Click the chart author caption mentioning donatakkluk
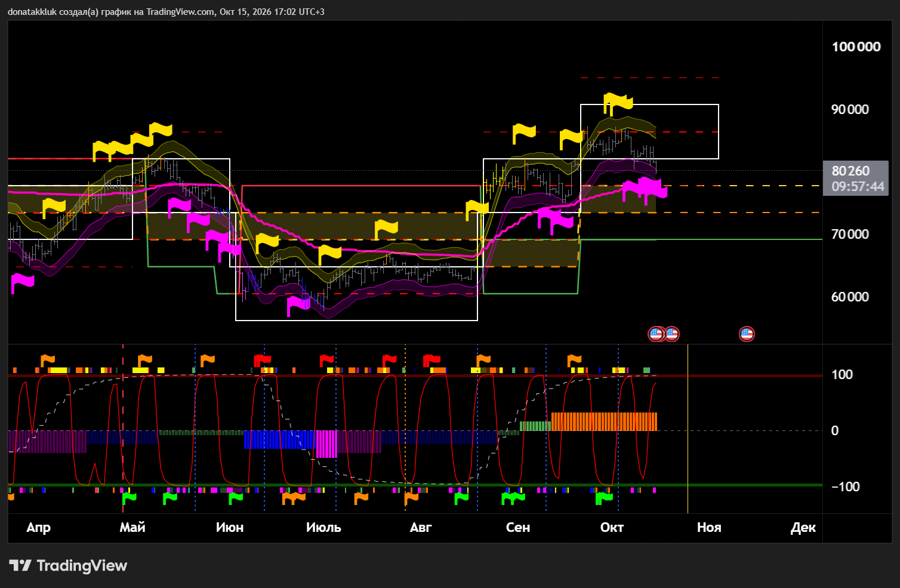This screenshot has height=588, width=900. click(x=166, y=11)
